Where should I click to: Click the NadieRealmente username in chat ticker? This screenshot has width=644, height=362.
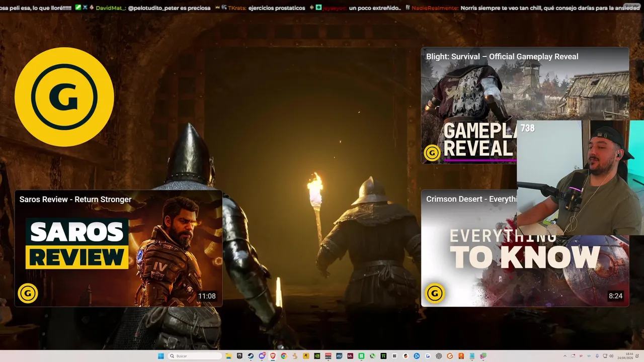click(x=435, y=8)
